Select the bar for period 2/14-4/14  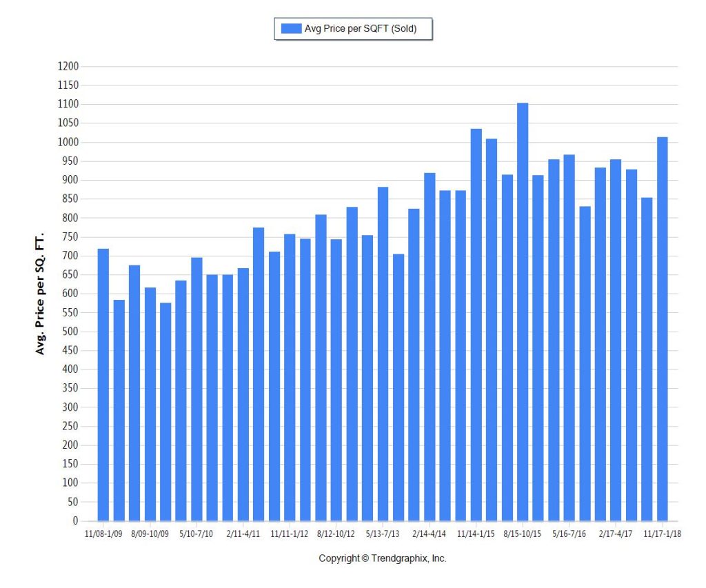[x=430, y=347]
